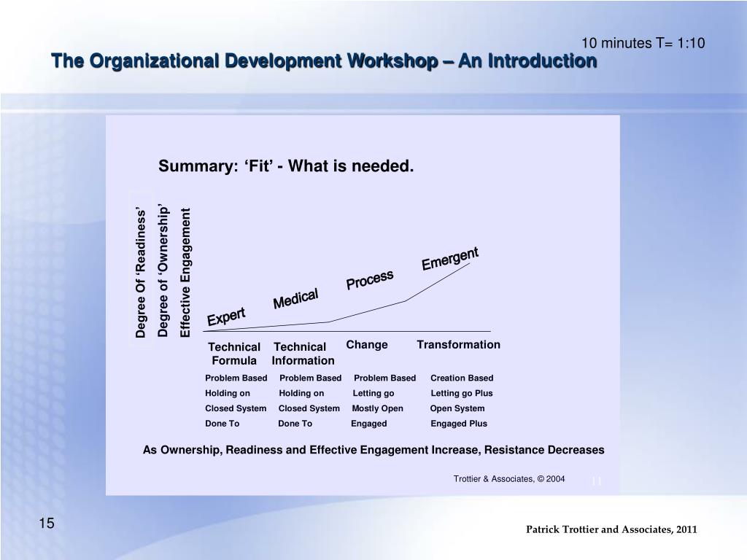The image size is (747, 560).
Task: Select 'Creation Based' under Transformation
Action: click(462, 378)
